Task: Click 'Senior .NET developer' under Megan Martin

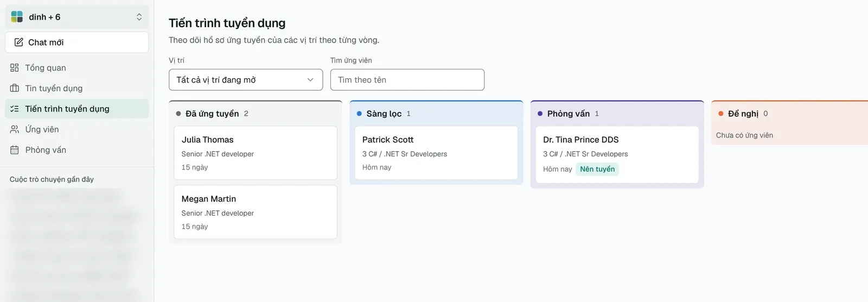Action: click(x=218, y=213)
